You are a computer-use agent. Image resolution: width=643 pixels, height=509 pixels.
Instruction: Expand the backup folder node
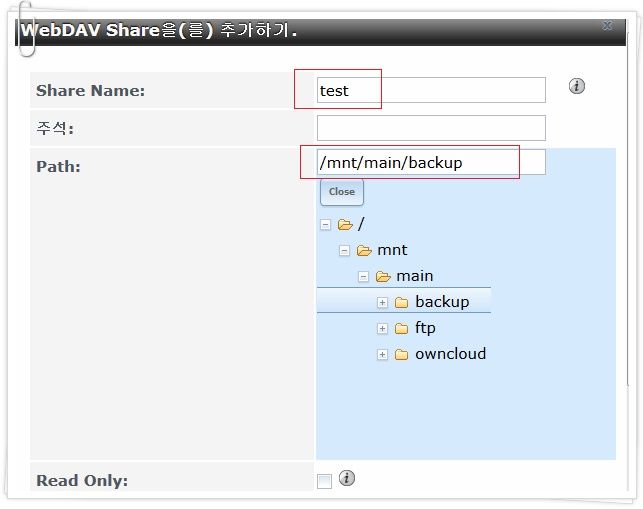point(382,303)
